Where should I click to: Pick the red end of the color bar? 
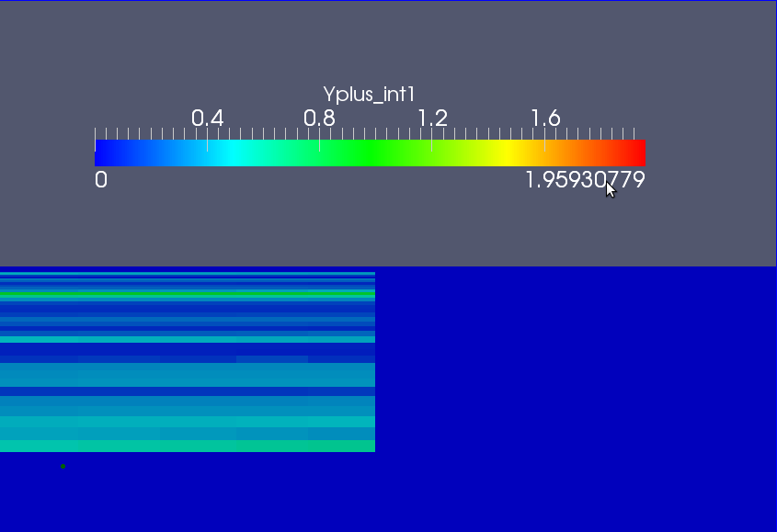click(634, 153)
